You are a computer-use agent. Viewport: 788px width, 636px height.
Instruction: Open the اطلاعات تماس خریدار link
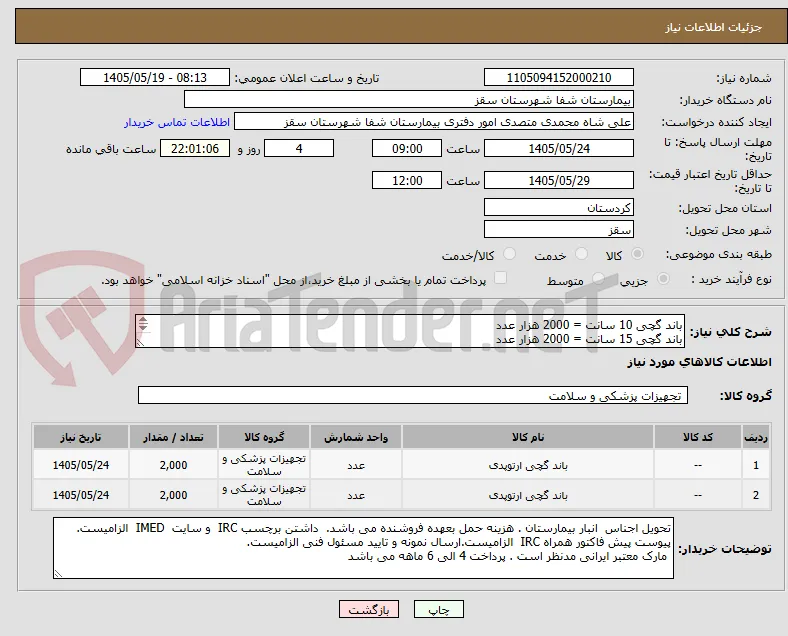[x=177, y=123]
